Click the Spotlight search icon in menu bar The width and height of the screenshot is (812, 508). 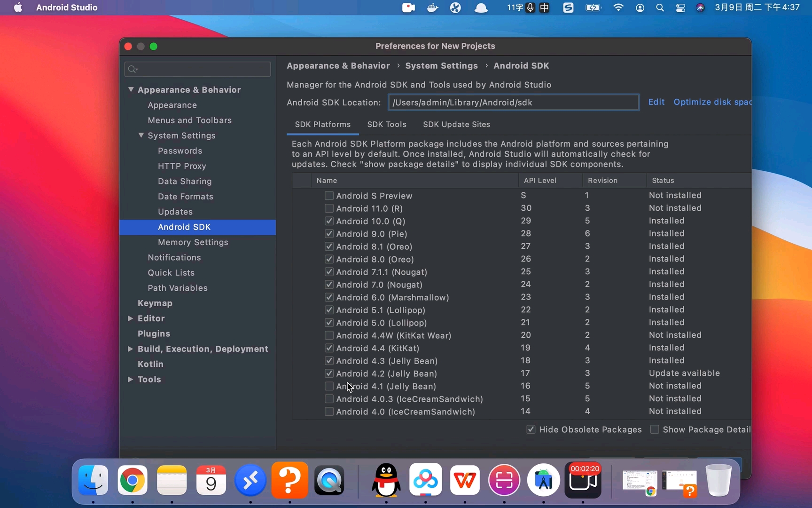(x=660, y=8)
